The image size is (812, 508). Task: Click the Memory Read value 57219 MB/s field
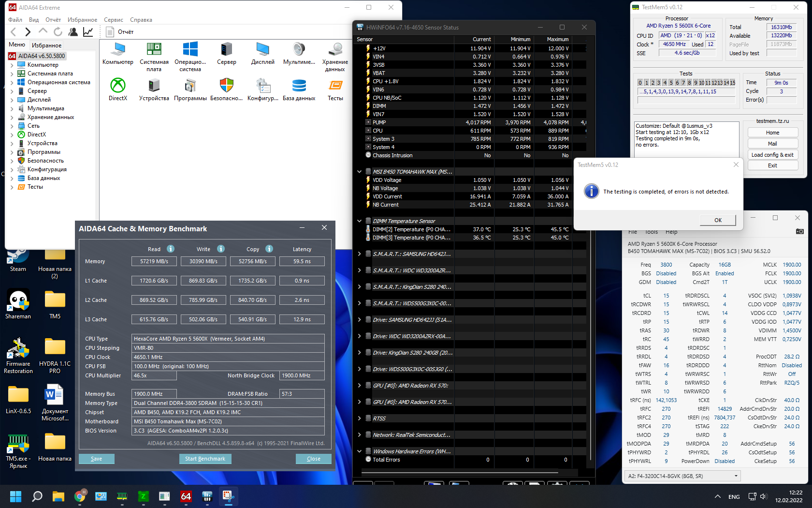coord(154,261)
